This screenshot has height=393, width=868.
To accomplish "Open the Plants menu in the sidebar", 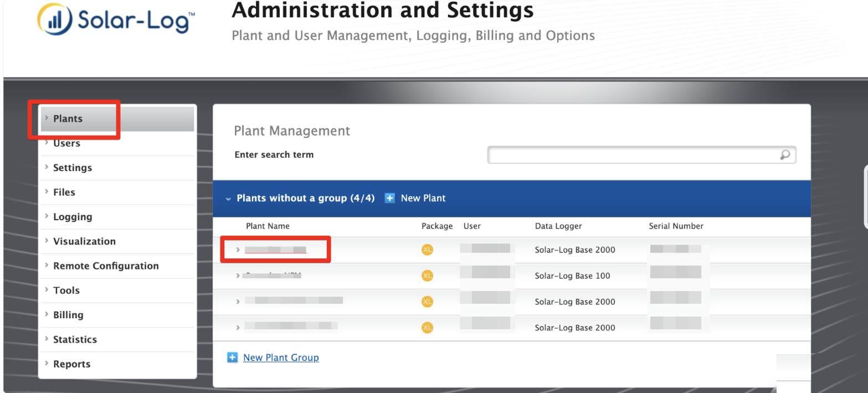I will (x=117, y=118).
